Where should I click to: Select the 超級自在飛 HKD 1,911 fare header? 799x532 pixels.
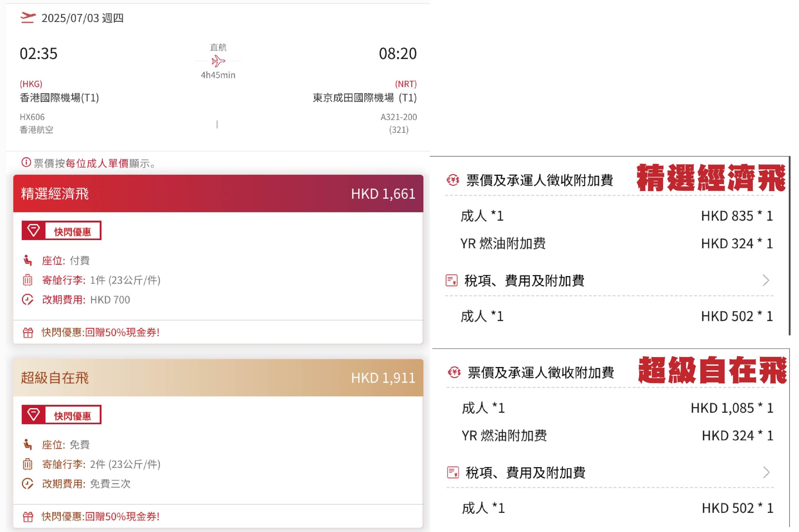(x=218, y=378)
